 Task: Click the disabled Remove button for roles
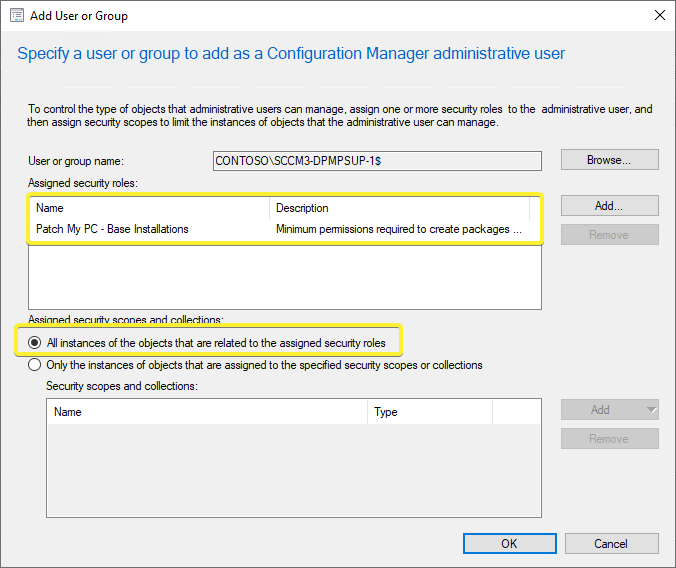[610, 235]
